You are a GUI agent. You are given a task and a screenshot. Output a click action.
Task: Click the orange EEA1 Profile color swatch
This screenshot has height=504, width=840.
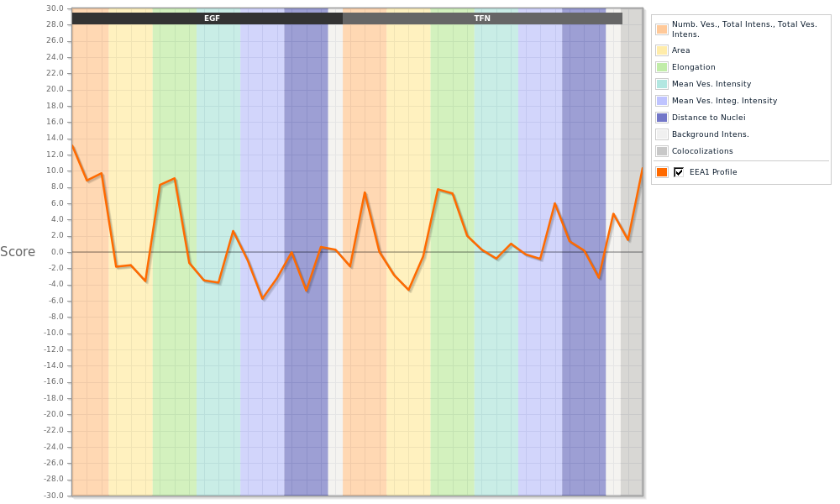[x=662, y=172]
